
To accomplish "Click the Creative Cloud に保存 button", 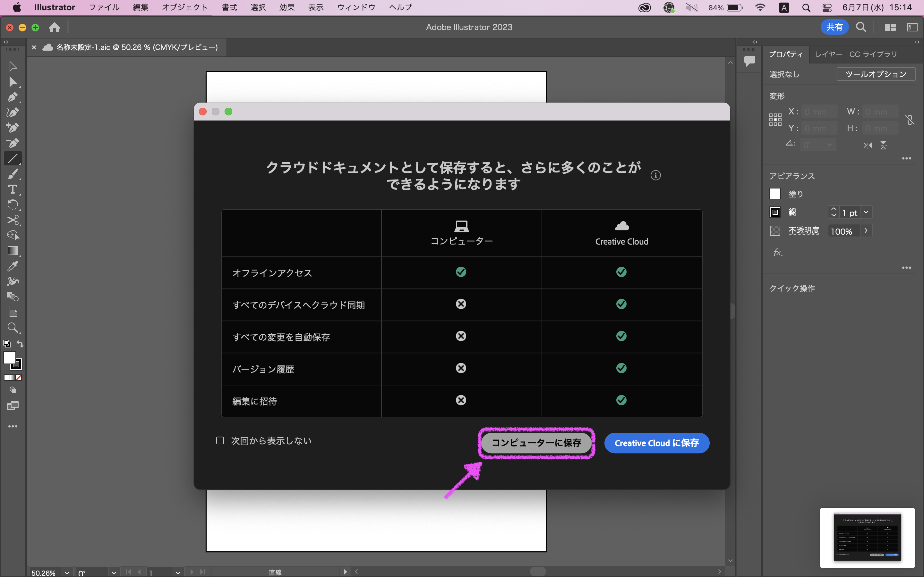I will coord(656,443).
